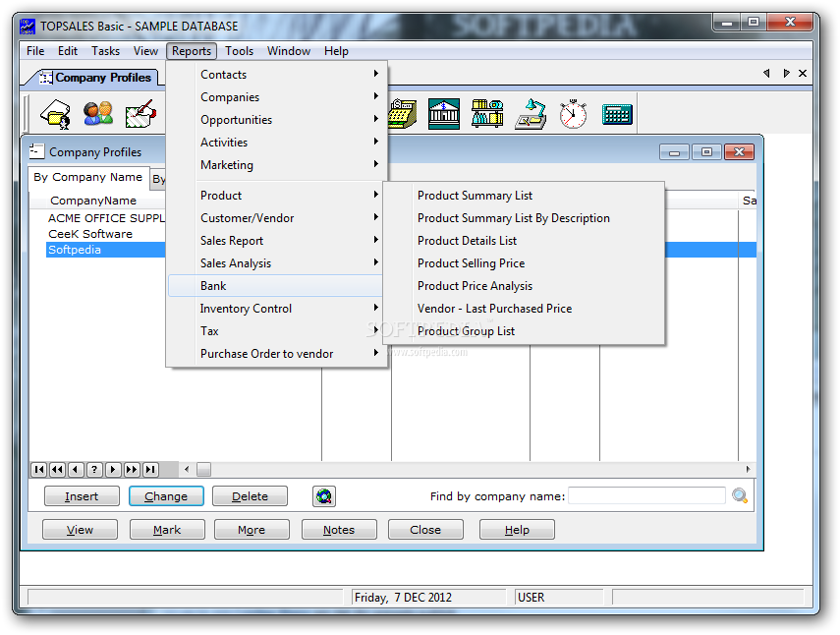The image size is (840, 635).
Task: Open the Edit menu
Action: click(68, 51)
